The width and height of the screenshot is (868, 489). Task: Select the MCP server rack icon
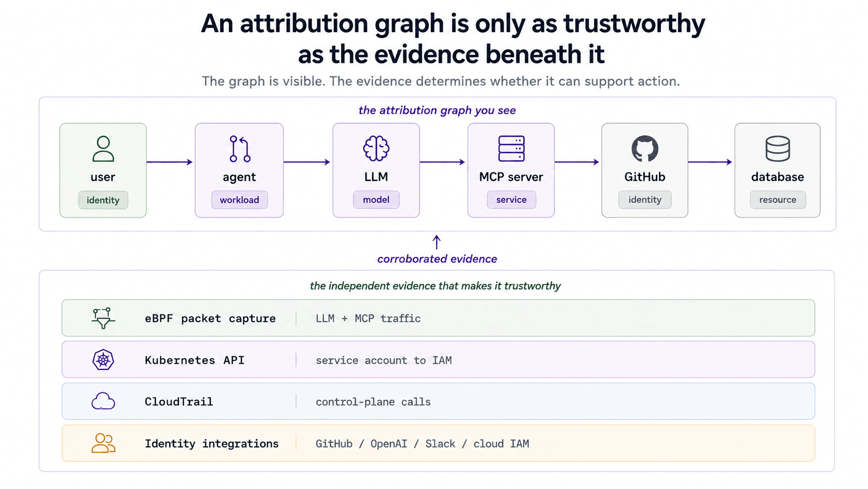(511, 149)
